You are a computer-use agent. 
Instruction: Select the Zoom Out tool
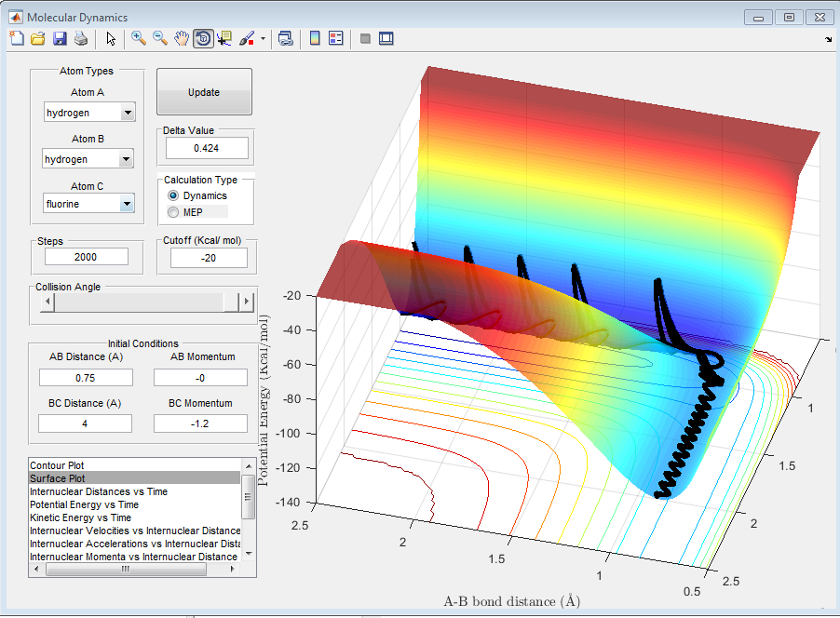[x=160, y=38]
